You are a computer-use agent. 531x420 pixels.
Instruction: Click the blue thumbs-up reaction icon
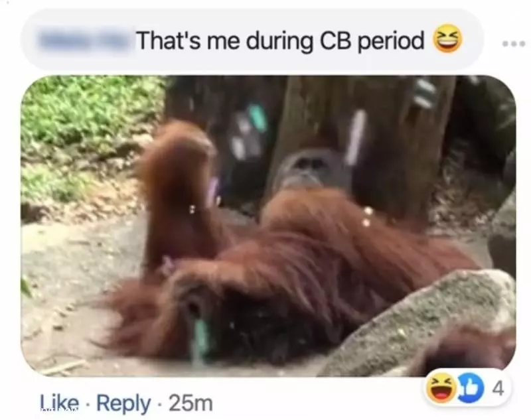pyautogui.click(x=470, y=388)
